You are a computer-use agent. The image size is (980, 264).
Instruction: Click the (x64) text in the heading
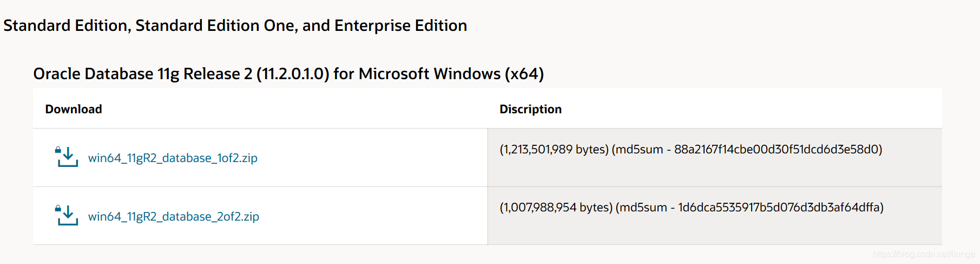tap(524, 74)
